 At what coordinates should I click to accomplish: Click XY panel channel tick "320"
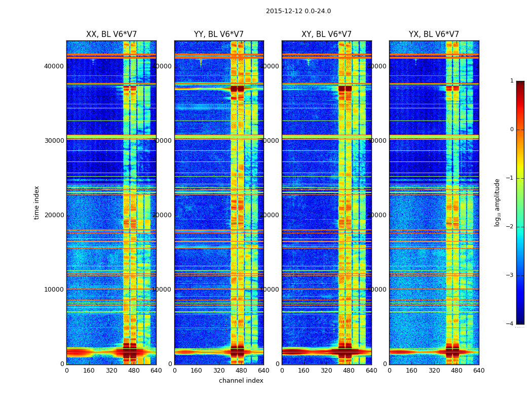point(326,371)
